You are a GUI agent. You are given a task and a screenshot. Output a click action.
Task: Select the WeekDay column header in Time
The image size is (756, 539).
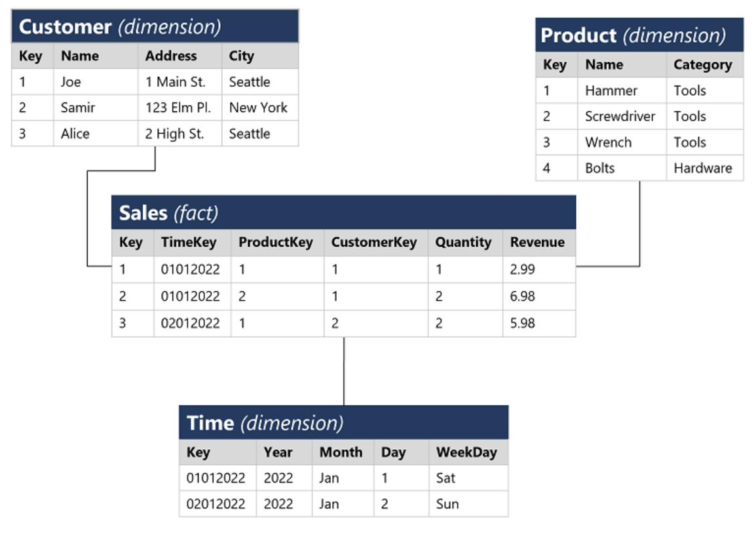tap(468, 452)
